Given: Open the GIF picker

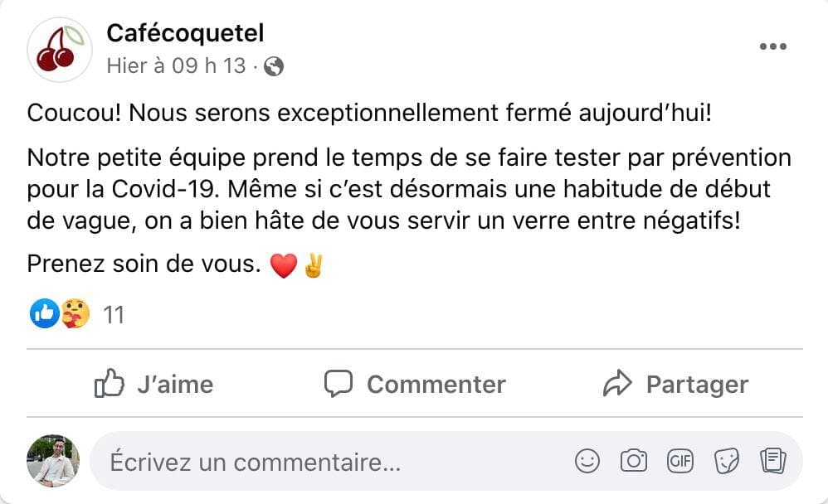Looking at the screenshot, I should click(680, 461).
